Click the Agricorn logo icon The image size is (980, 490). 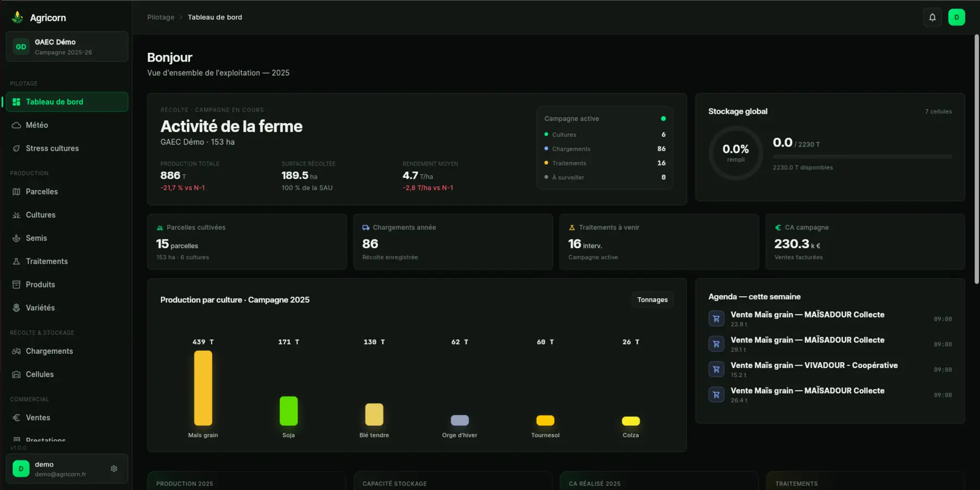point(17,17)
